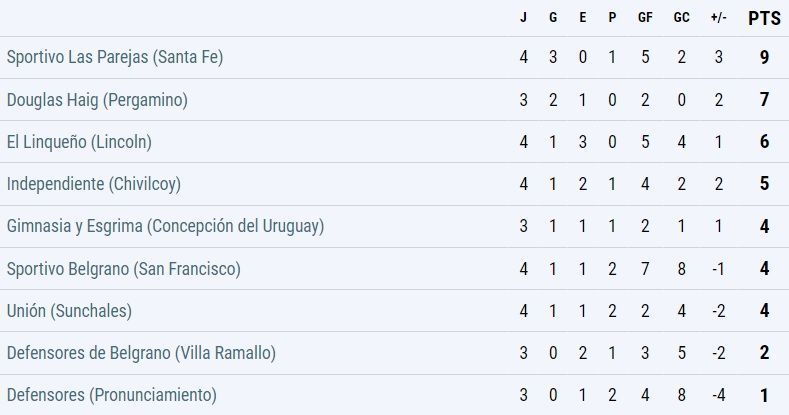Click Douglas Haig points value 7
The image size is (789, 415).
pos(764,100)
